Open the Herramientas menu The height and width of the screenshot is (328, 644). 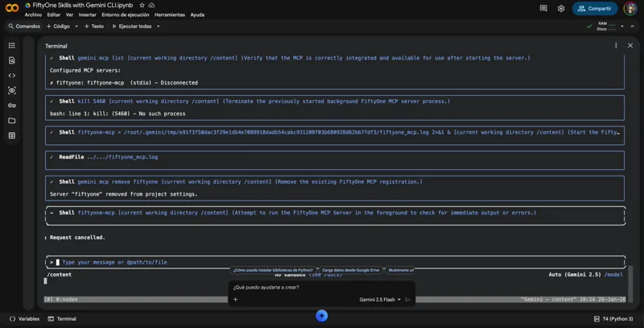(169, 15)
